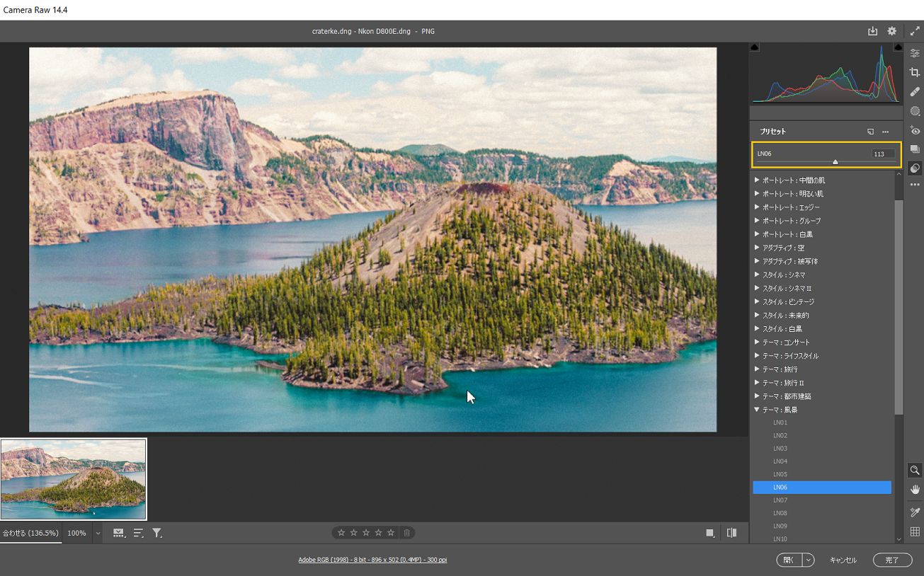The height and width of the screenshot is (576, 924).
Task: Toggle the grid overlay icon
Action: [915, 531]
